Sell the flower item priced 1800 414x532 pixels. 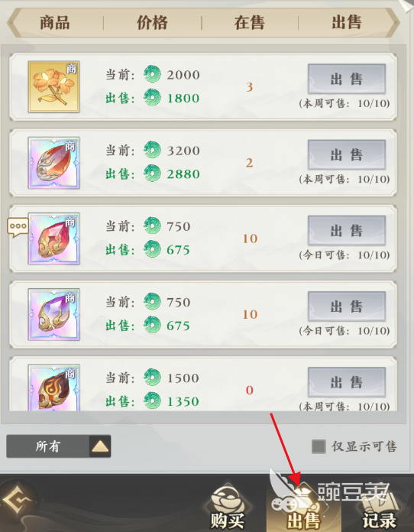click(347, 79)
